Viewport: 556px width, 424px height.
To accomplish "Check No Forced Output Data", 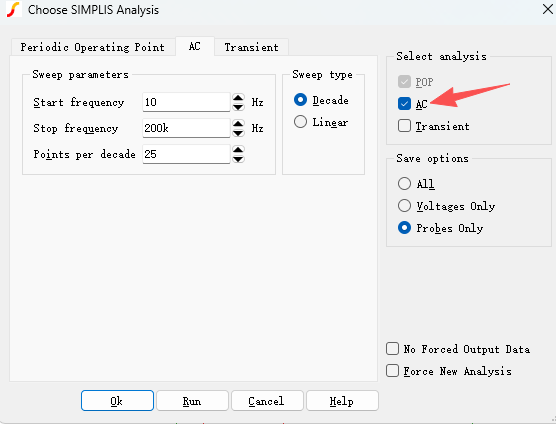I will pyautogui.click(x=392, y=349).
